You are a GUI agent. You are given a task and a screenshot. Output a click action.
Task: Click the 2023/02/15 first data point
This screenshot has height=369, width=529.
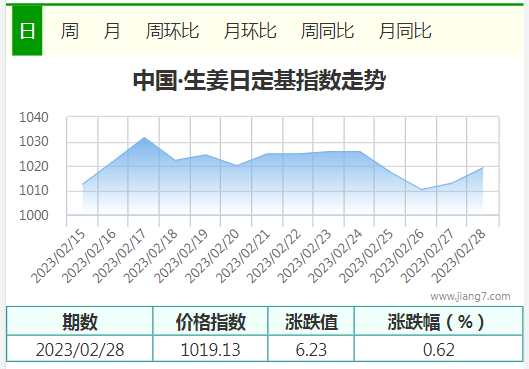tap(83, 184)
